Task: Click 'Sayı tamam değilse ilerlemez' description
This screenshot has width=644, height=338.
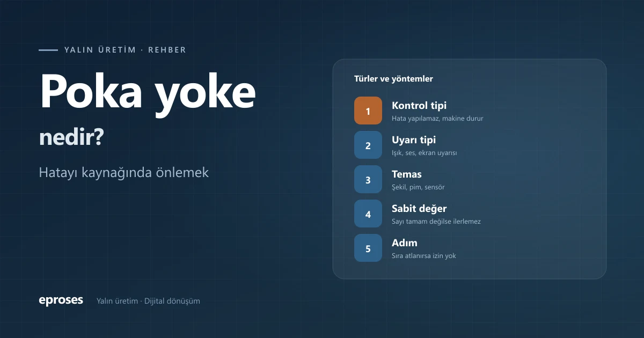Action: click(x=436, y=221)
